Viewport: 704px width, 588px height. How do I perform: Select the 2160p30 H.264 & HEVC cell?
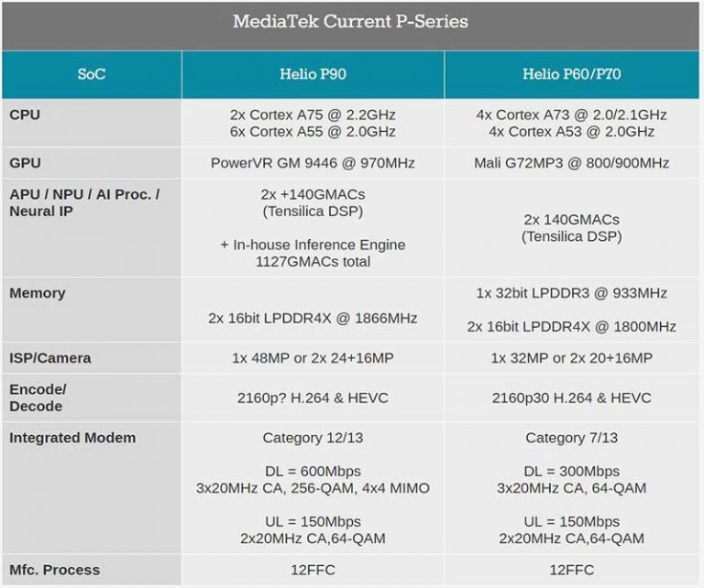tap(571, 397)
